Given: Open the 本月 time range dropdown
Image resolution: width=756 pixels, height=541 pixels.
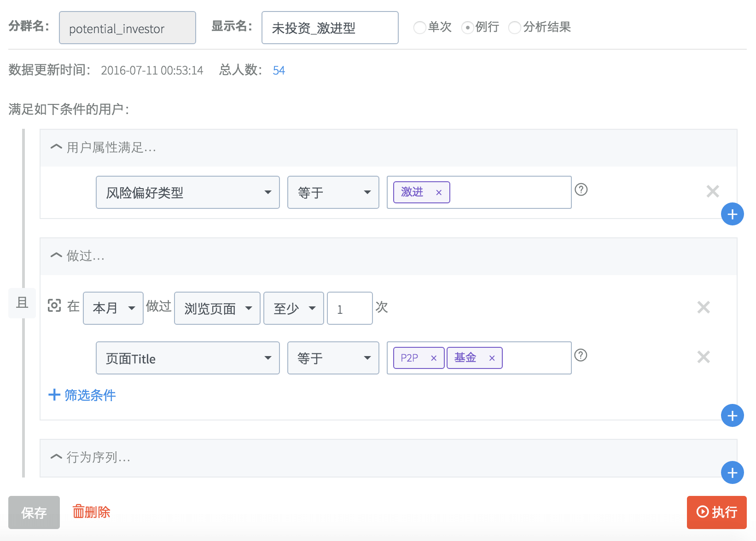Looking at the screenshot, I should tap(113, 308).
